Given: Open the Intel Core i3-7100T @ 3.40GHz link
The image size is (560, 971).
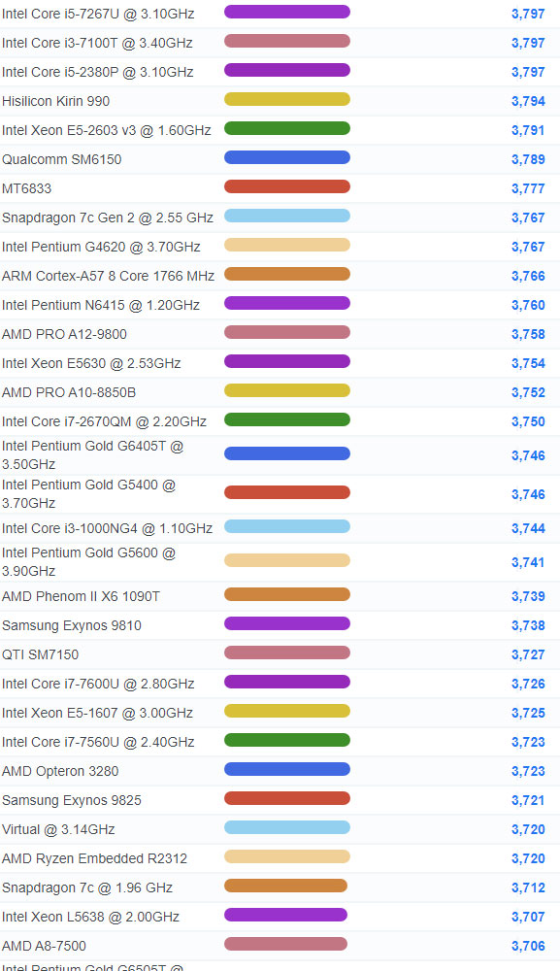Looking at the screenshot, I should pos(97,43).
